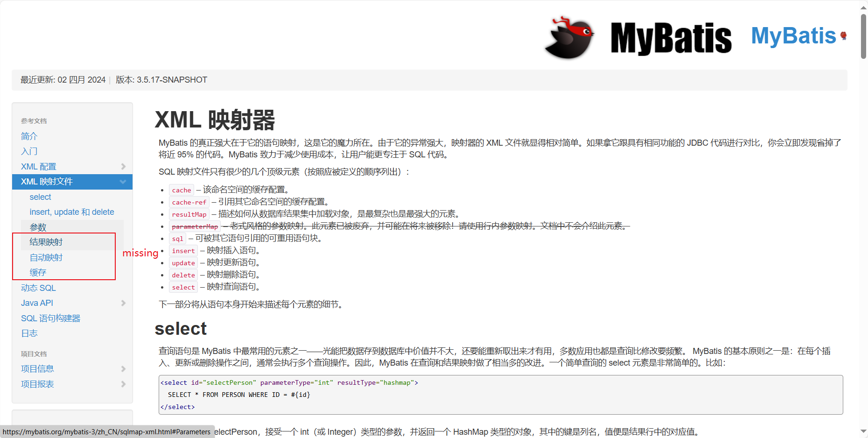Open the Java API sidebar link
This screenshot has height=438, width=868.
(x=37, y=303)
